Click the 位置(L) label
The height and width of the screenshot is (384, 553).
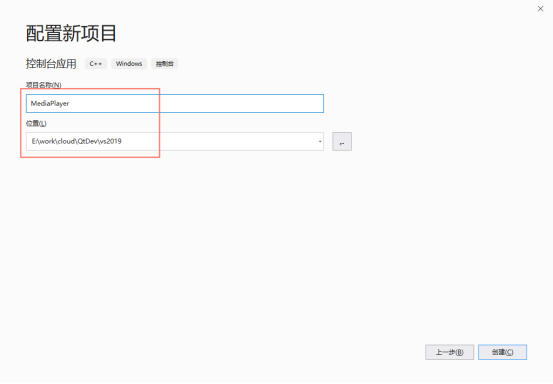[36, 123]
